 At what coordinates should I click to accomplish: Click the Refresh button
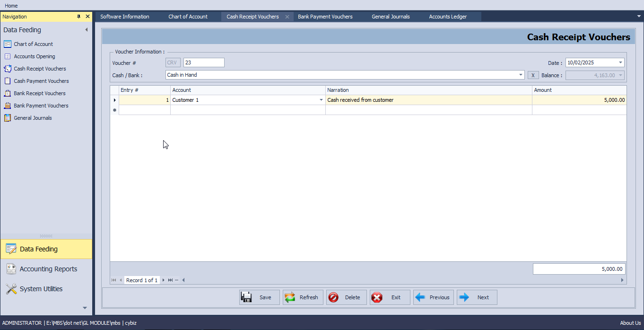(303, 297)
